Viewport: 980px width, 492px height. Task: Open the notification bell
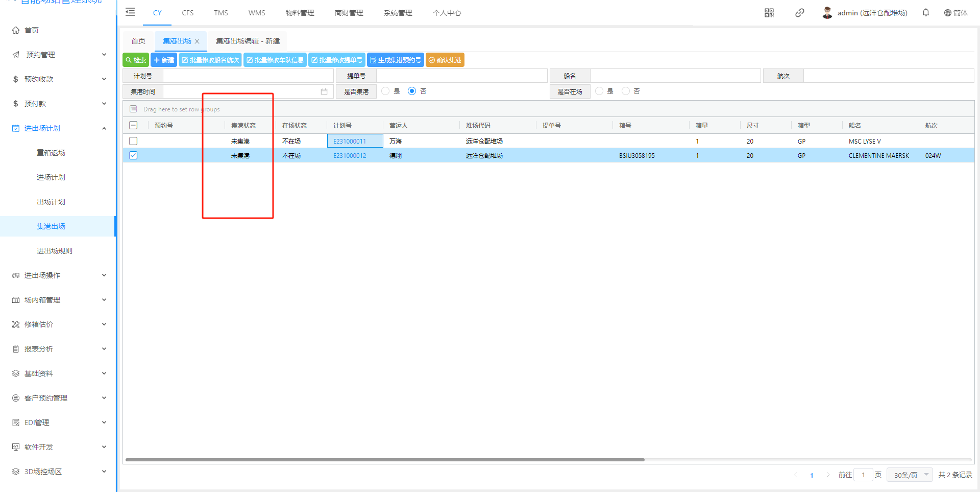coord(925,13)
